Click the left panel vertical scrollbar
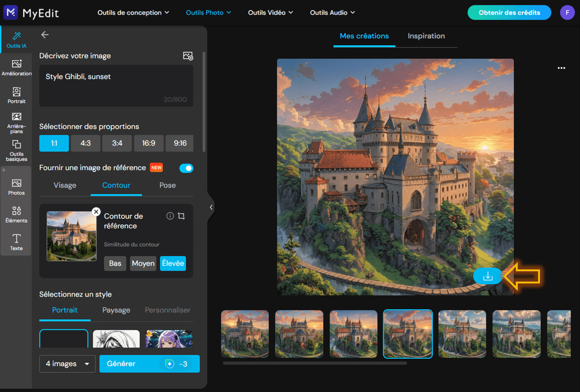The width and height of the screenshot is (580, 392). pos(204,102)
